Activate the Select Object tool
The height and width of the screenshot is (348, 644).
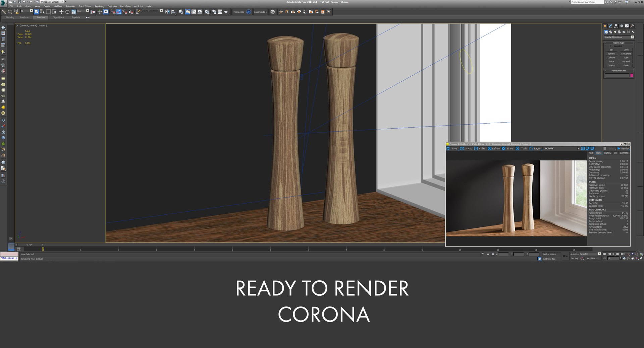tap(37, 12)
